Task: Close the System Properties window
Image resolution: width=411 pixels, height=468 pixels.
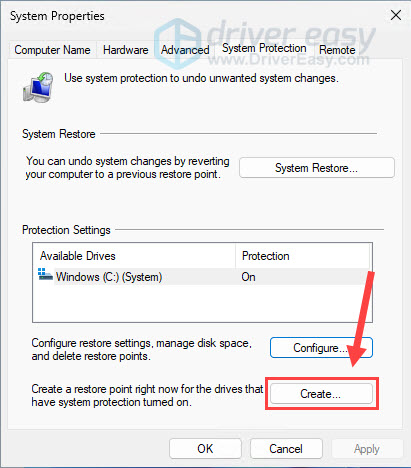Action: (396, 15)
